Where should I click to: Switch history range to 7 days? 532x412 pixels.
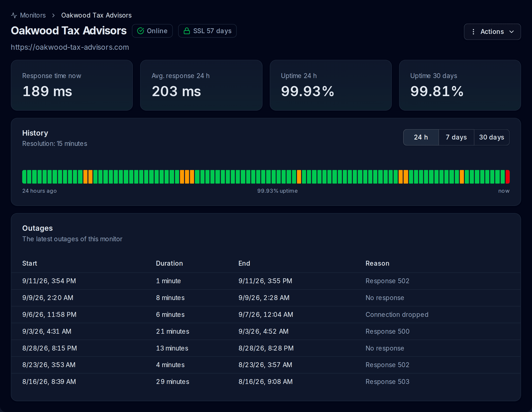(x=456, y=137)
